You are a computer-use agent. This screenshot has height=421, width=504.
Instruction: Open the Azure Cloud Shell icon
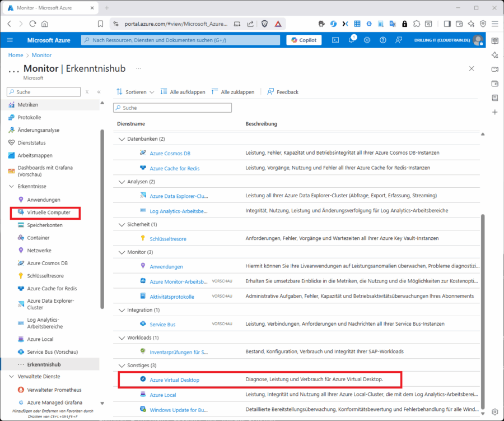335,40
